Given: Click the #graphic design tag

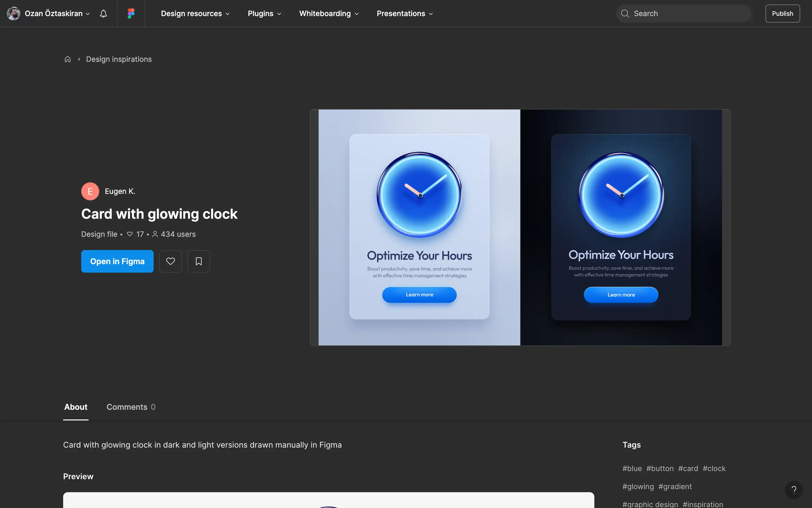Looking at the screenshot, I should (x=650, y=504).
